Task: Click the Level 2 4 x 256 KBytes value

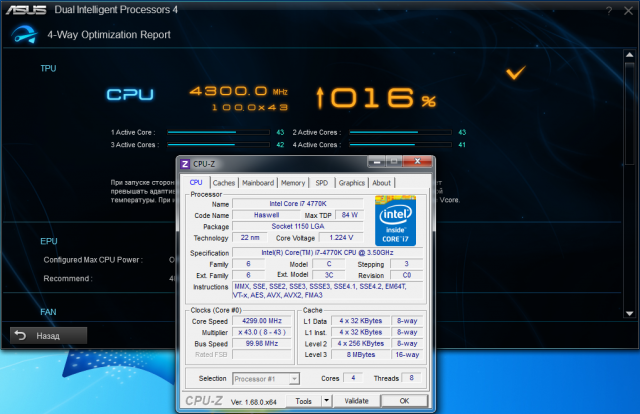Action: (361, 343)
